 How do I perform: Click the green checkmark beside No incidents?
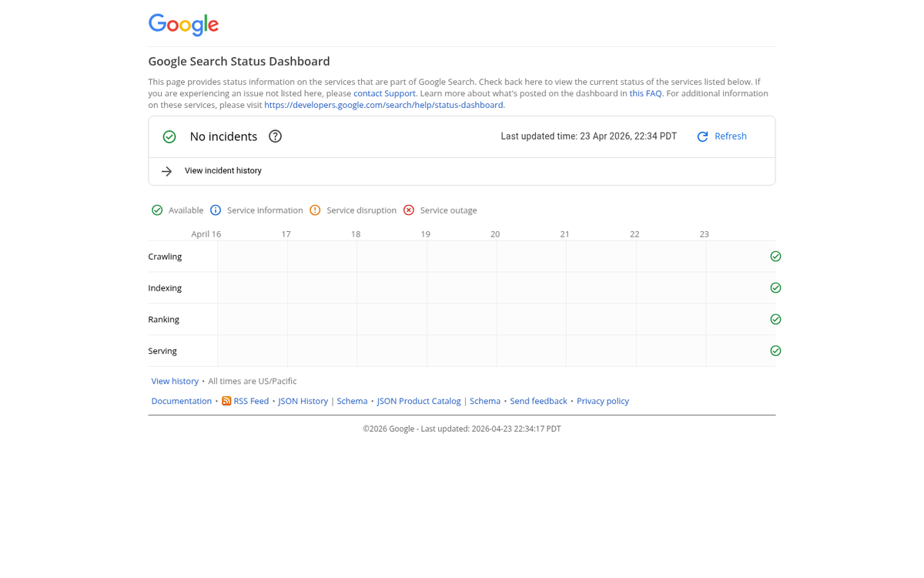(169, 136)
